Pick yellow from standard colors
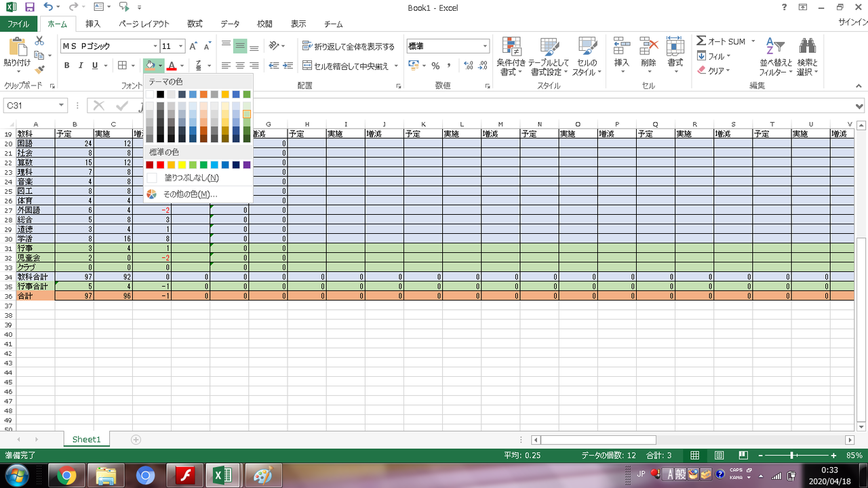This screenshot has height=488, width=868. [x=182, y=165]
